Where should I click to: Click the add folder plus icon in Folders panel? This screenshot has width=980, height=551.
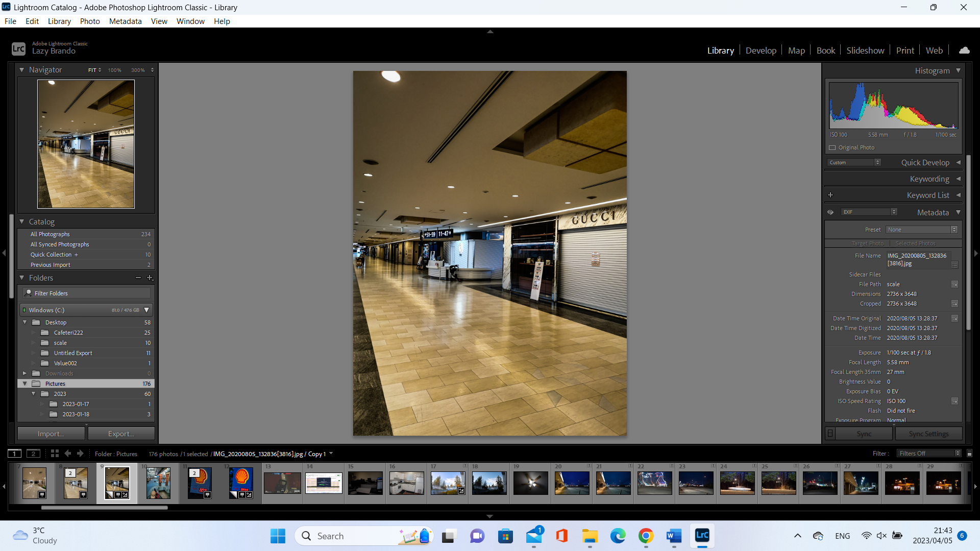[150, 278]
